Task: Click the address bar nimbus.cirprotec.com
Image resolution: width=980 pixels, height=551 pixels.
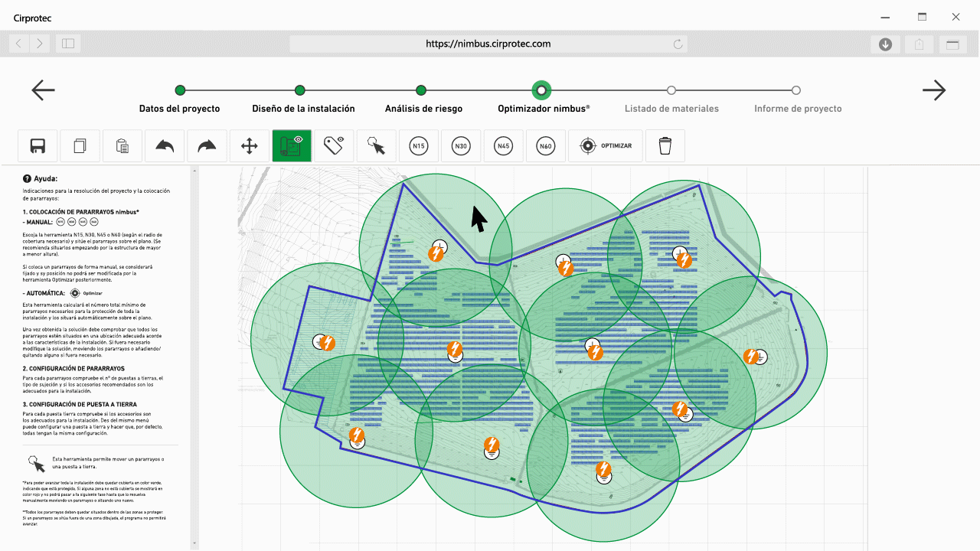Action: [x=488, y=44]
